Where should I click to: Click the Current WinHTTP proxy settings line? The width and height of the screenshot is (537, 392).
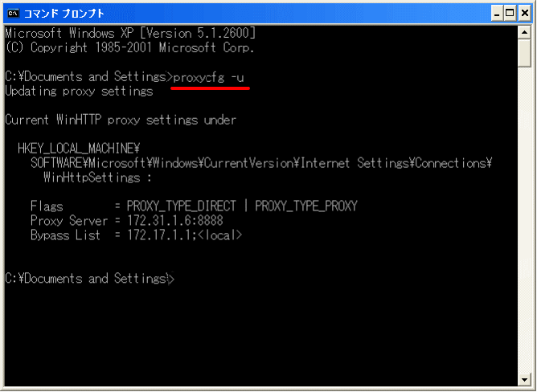click(x=121, y=120)
